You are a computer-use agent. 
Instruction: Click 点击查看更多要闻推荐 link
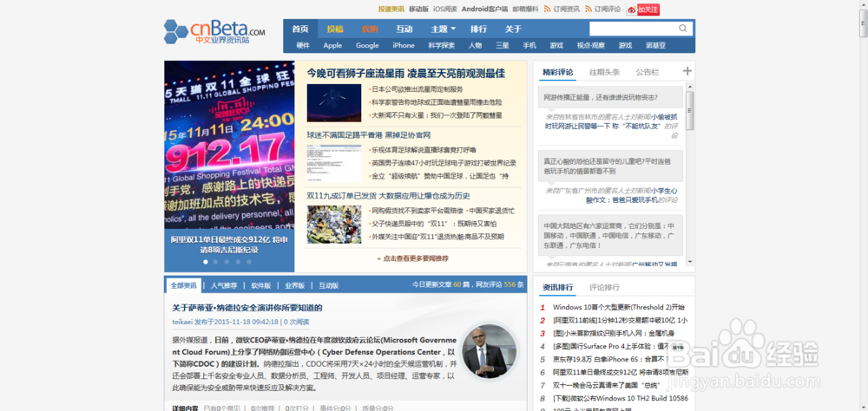tap(412, 258)
